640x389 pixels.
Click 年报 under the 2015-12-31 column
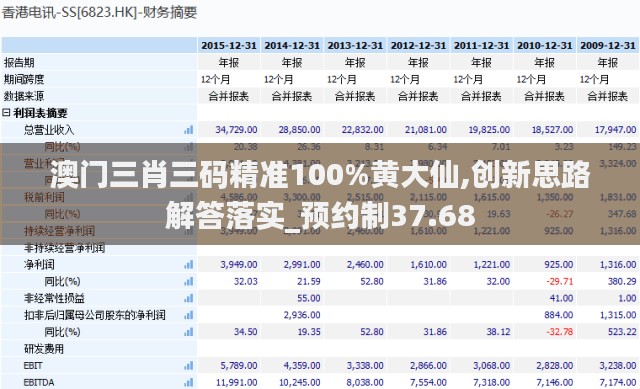229,62
